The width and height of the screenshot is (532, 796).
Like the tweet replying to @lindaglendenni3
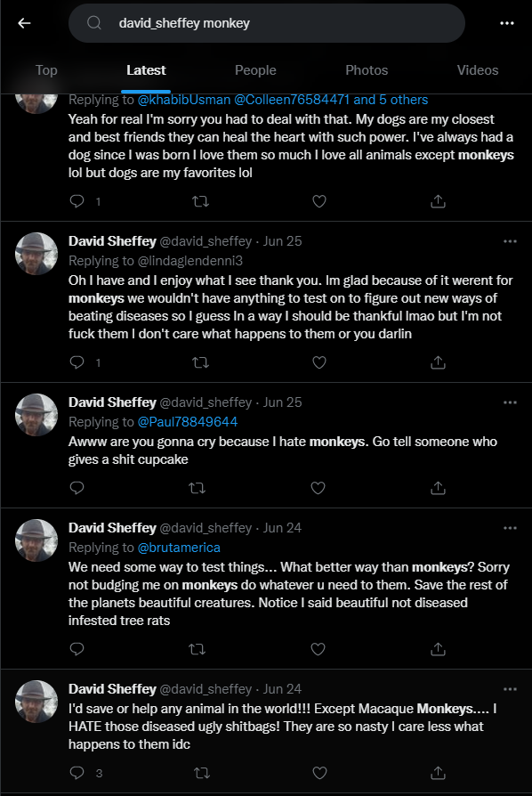point(319,362)
